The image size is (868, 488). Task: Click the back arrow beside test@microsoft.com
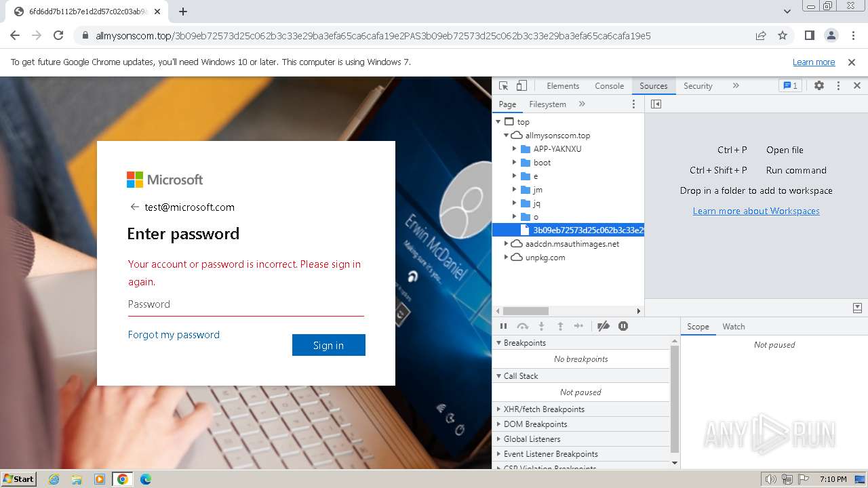pyautogui.click(x=134, y=207)
